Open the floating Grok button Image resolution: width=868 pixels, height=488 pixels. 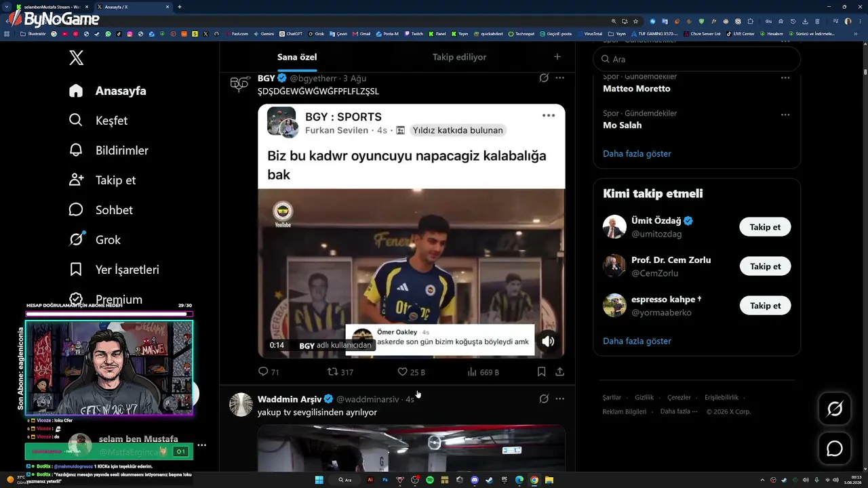click(835, 409)
